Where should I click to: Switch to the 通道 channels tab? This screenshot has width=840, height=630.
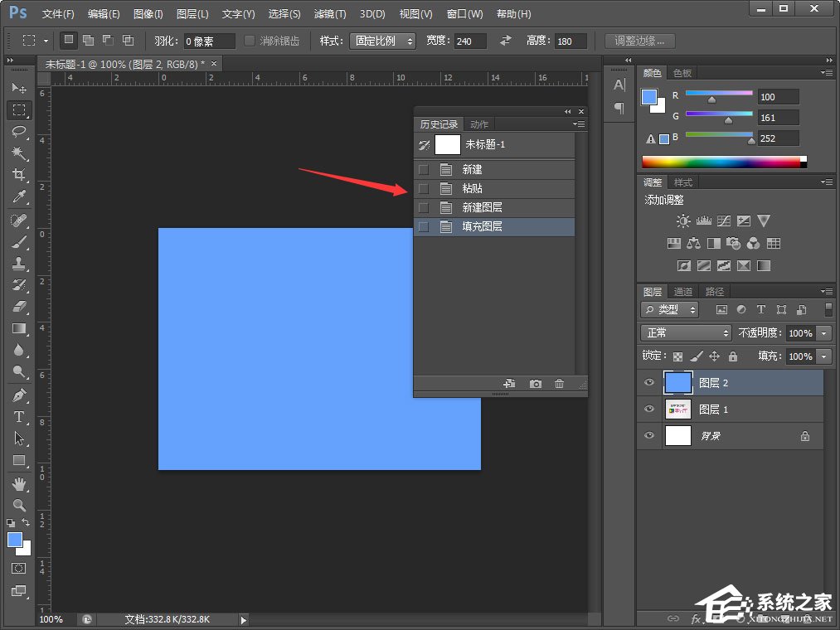coord(683,292)
